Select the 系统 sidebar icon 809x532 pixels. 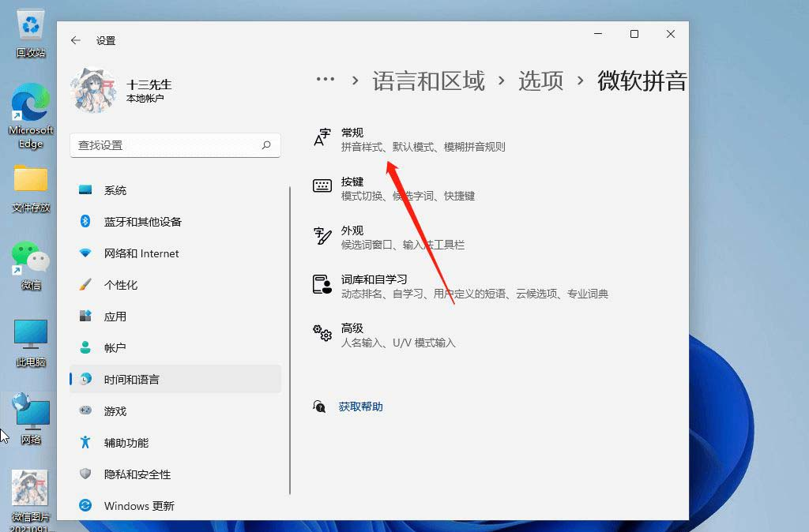click(85, 190)
